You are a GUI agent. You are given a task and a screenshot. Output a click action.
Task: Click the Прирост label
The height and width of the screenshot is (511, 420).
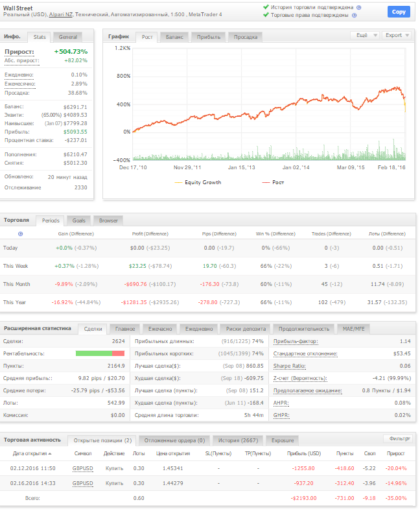tap(19, 52)
